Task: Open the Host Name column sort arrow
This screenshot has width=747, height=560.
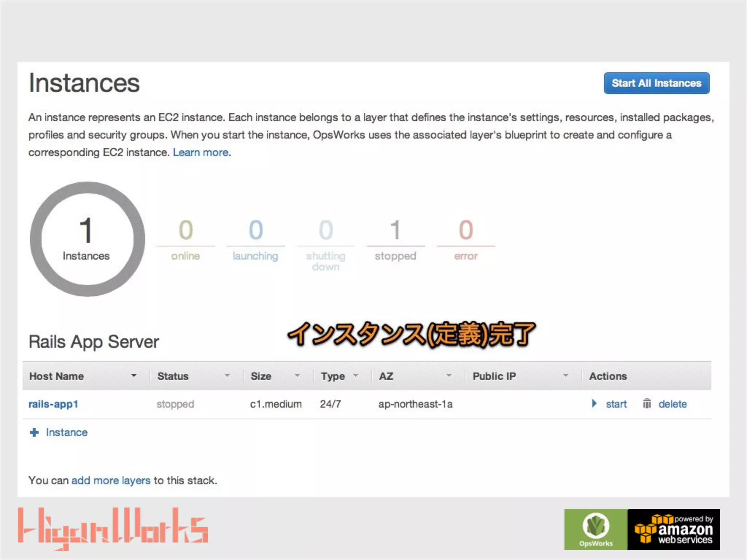Action: coord(134,376)
